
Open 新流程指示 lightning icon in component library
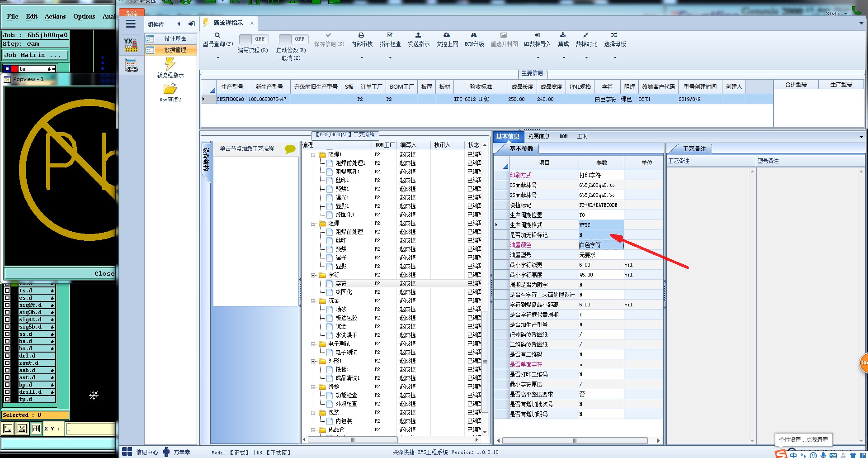point(170,64)
